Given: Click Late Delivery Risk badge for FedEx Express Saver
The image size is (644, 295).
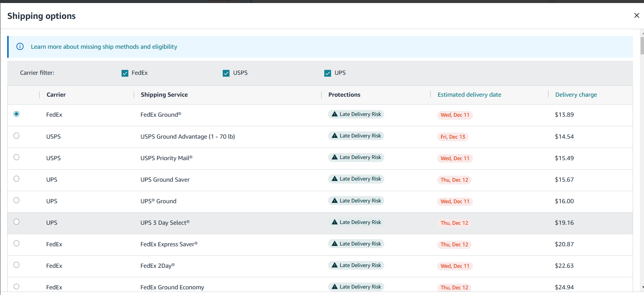Looking at the screenshot, I should 356,244.
